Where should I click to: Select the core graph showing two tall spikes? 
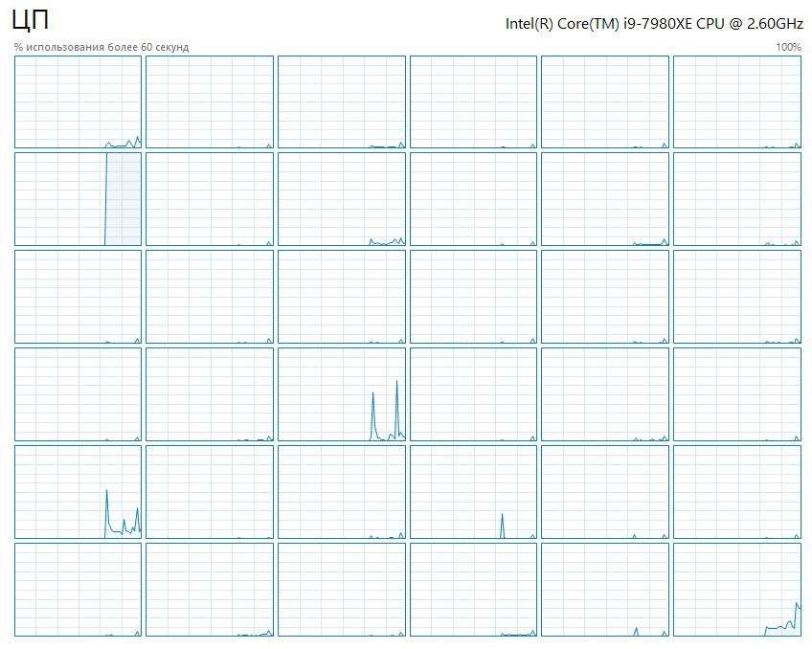tap(342, 394)
